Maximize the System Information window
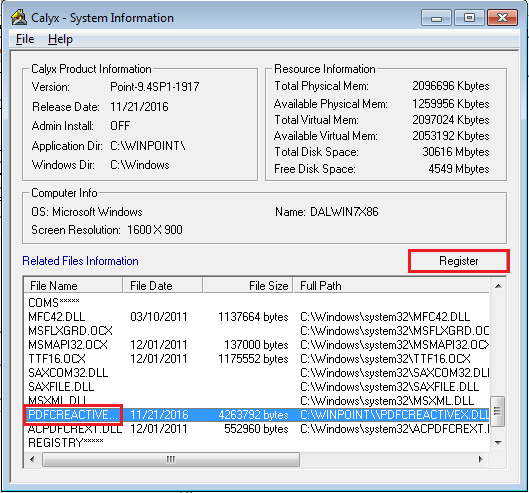529x493 pixels. tap(469, 18)
